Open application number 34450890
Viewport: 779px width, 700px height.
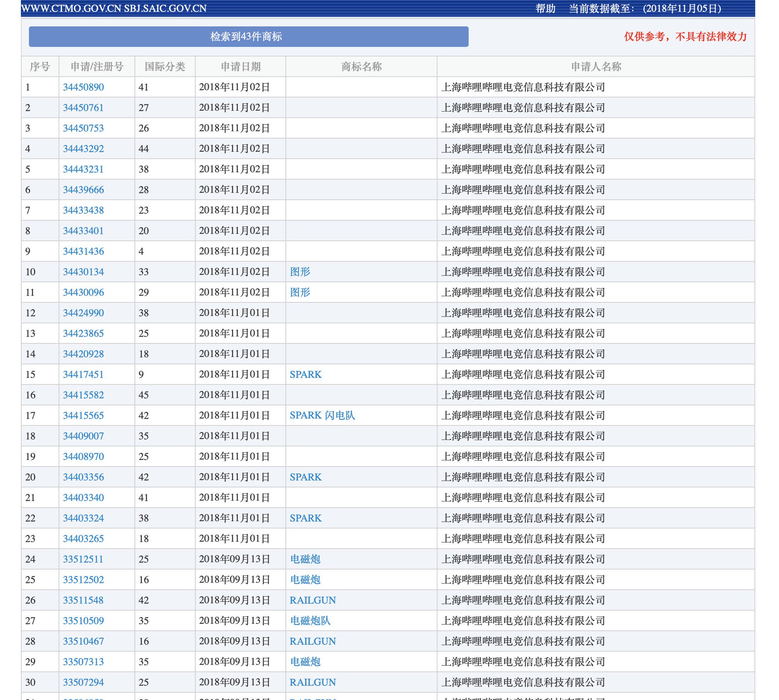coord(83,87)
